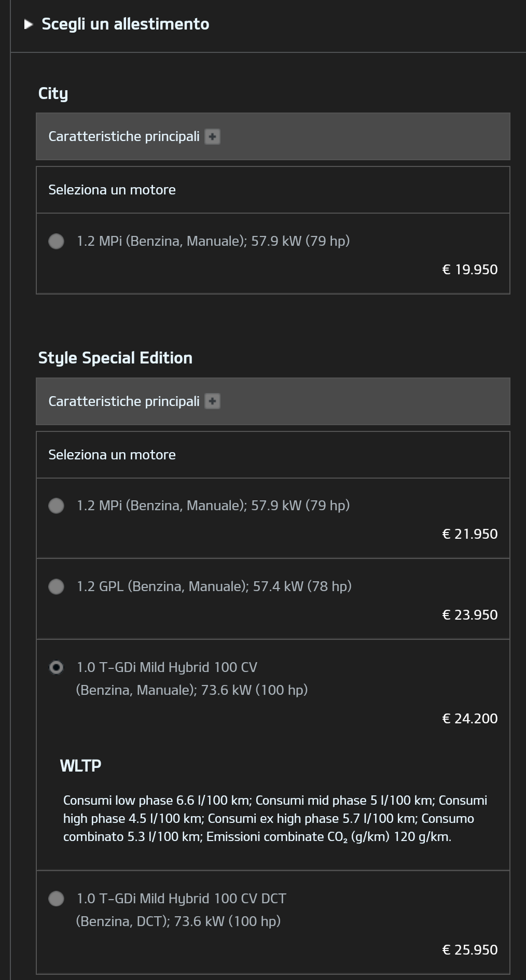
Task: Select 1.0 T-GDi Mild Hybrid DCT radio
Action: [56, 899]
